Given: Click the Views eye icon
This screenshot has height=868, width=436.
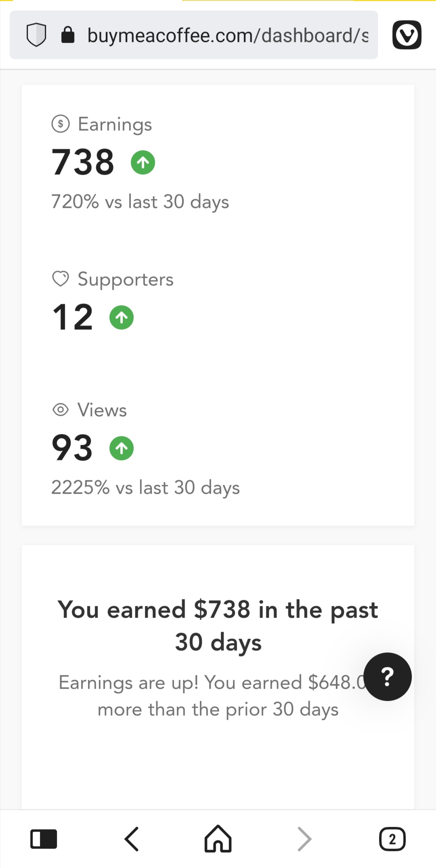Looking at the screenshot, I should click(x=61, y=410).
